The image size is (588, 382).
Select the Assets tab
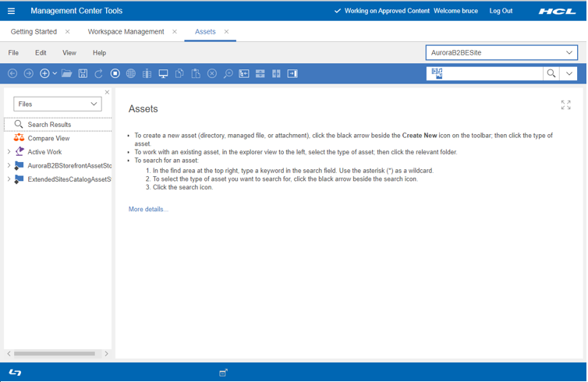pos(205,32)
